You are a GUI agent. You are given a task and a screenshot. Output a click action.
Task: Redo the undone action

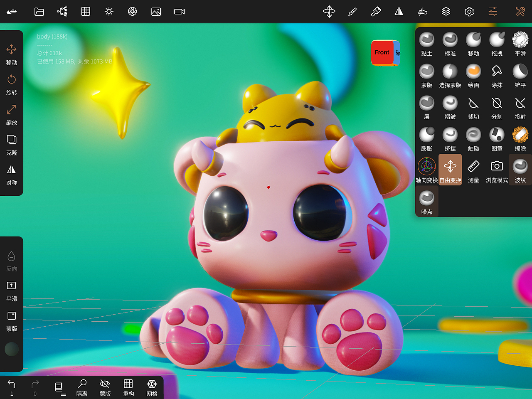pyautogui.click(x=35, y=387)
